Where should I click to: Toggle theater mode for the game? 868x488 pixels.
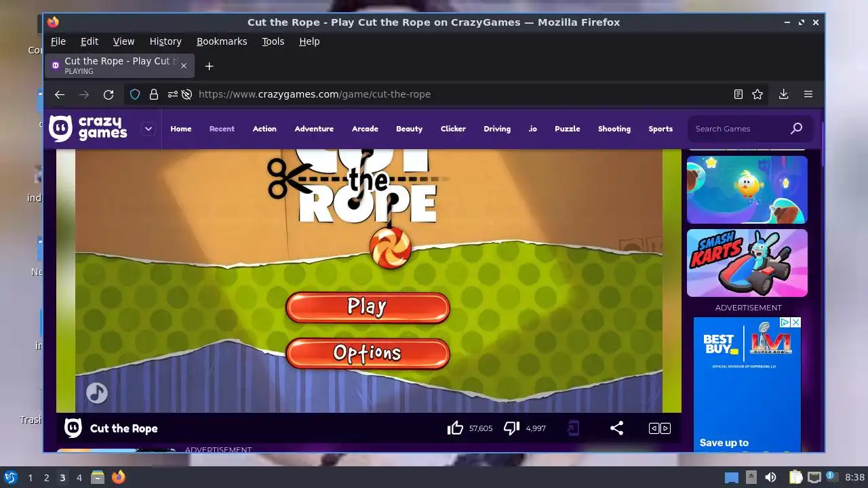click(x=660, y=428)
